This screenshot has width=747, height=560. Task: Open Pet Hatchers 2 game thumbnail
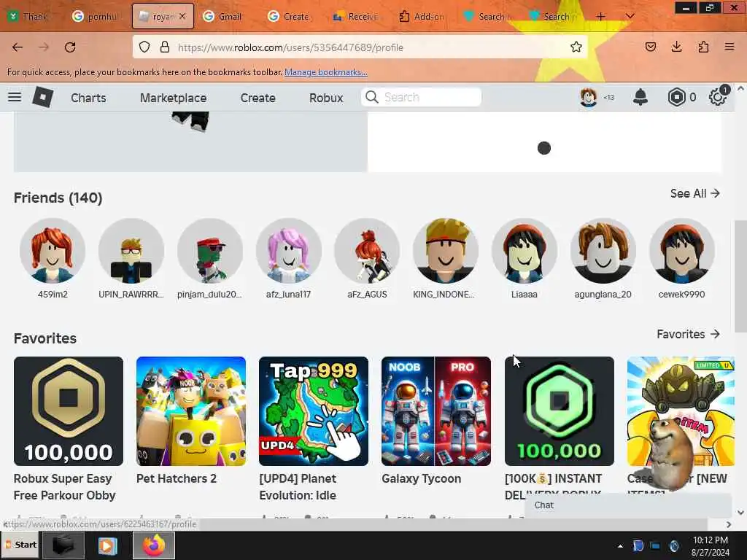click(x=191, y=411)
